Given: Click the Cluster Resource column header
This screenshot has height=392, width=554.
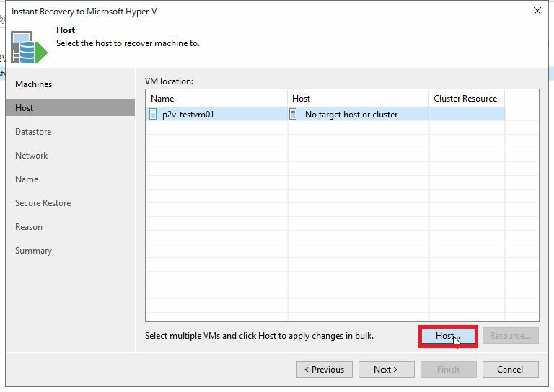Looking at the screenshot, I should click(465, 99).
